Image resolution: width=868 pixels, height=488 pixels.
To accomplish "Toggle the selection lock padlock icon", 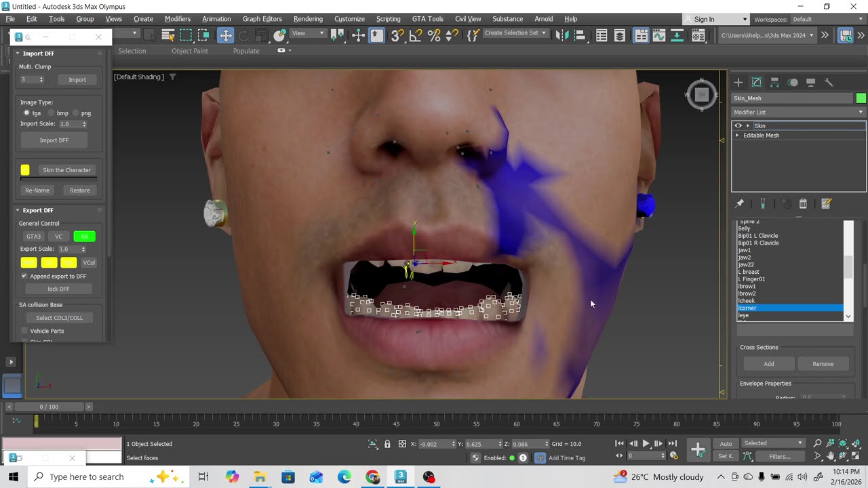I will (387, 444).
